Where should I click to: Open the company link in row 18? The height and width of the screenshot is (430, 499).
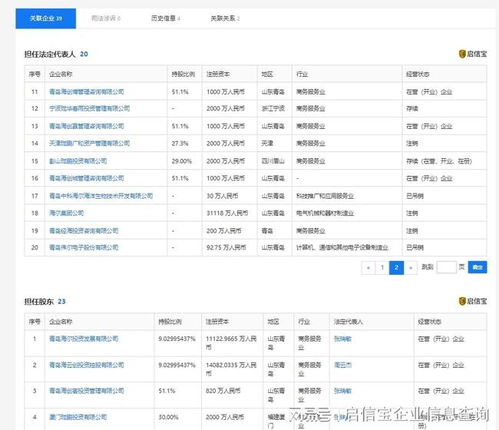66,213
